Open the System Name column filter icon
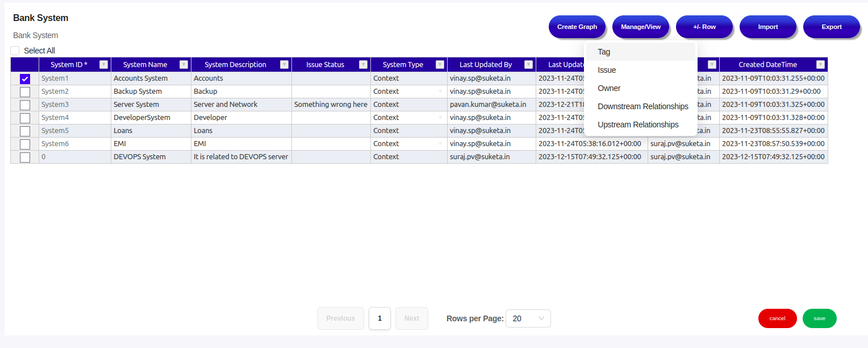The image size is (868, 348). coord(183,65)
